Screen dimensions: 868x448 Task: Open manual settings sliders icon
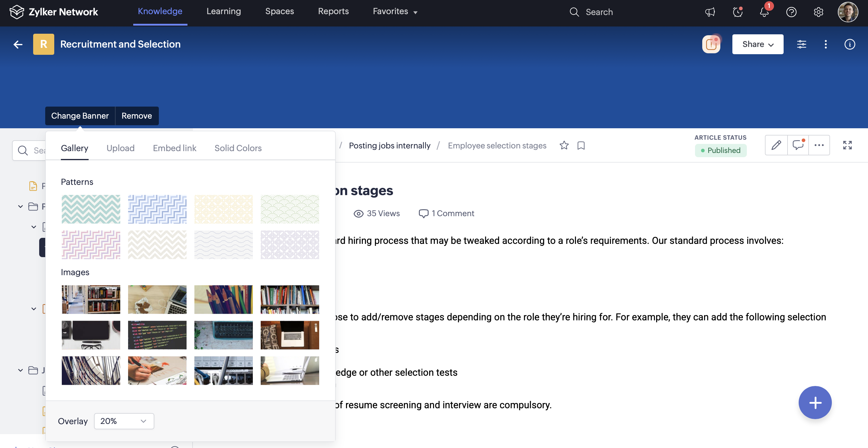point(802,44)
